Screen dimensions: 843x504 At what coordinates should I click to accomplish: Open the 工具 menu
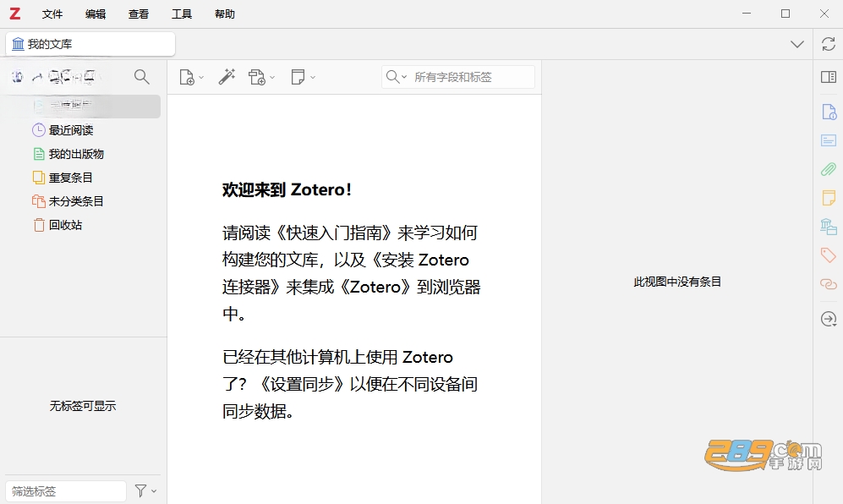pyautogui.click(x=181, y=14)
